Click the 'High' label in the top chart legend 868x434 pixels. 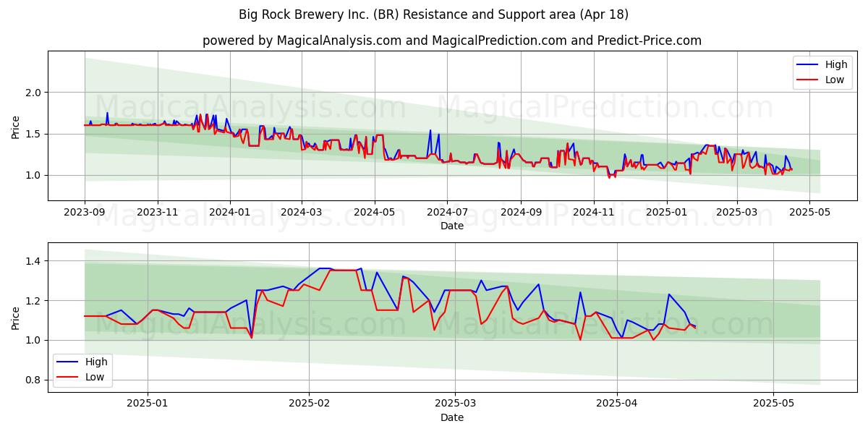coord(836,64)
